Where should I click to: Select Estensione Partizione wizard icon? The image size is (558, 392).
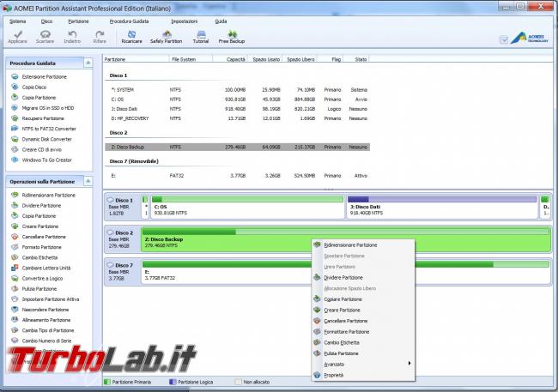tap(15, 76)
